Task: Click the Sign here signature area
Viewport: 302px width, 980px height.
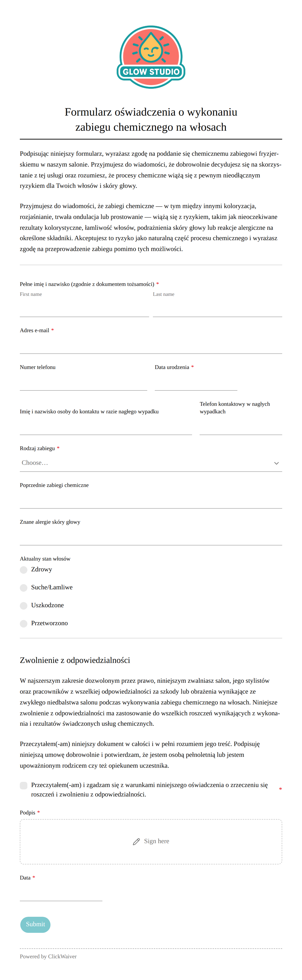Action: (x=151, y=842)
